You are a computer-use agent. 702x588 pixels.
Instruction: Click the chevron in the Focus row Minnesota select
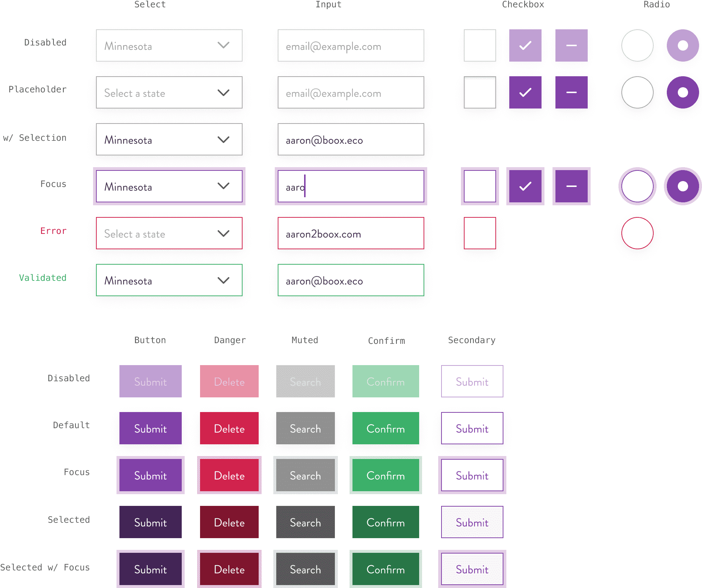pyautogui.click(x=223, y=186)
